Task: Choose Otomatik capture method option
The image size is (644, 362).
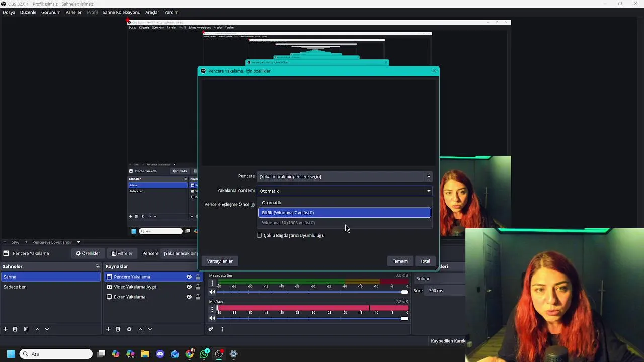Action: pos(345,203)
